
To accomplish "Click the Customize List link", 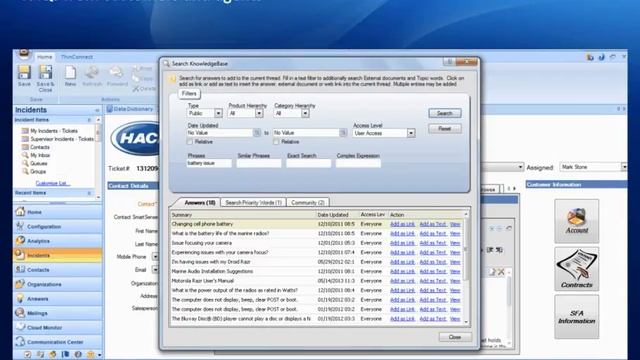I will (x=53, y=183).
